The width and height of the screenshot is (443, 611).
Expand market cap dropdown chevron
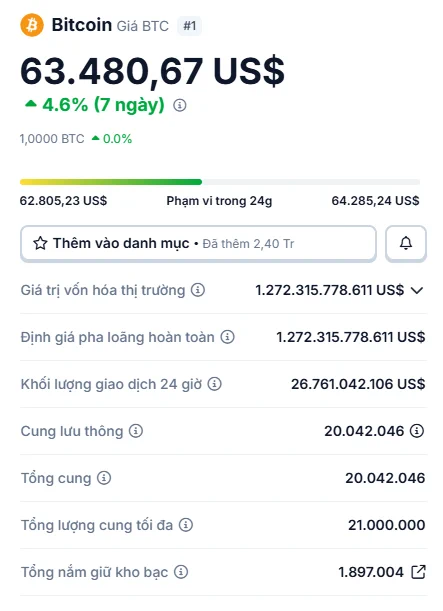417,290
